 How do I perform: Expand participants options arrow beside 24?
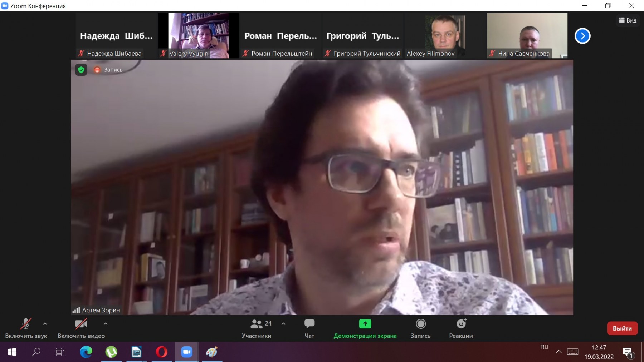coord(283,324)
